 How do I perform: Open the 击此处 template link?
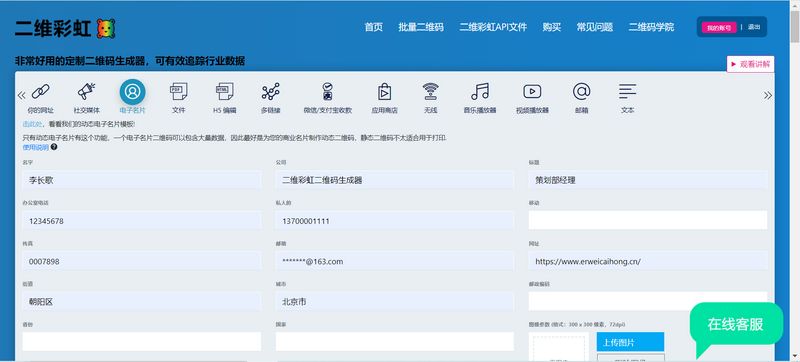click(x=33, y=124)
